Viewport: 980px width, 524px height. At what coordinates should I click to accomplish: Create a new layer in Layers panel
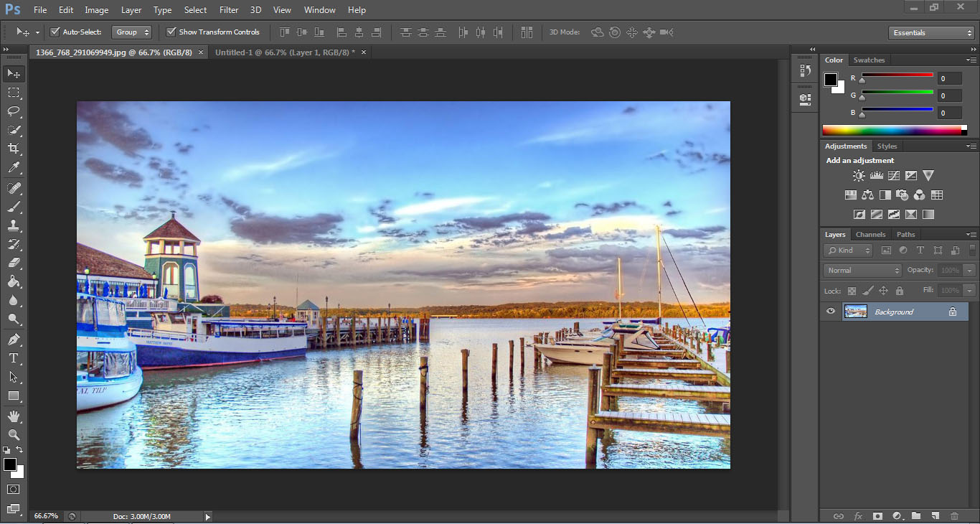pyautogui.click(x=935, y=515)
